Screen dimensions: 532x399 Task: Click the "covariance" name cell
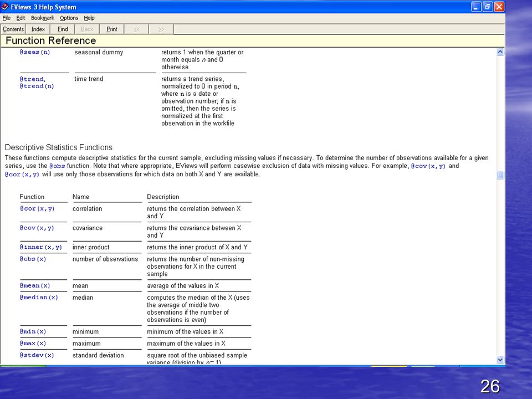coord(88,228)
